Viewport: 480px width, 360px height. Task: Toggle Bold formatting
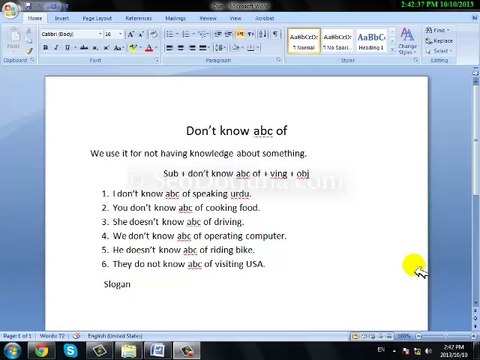45,48
